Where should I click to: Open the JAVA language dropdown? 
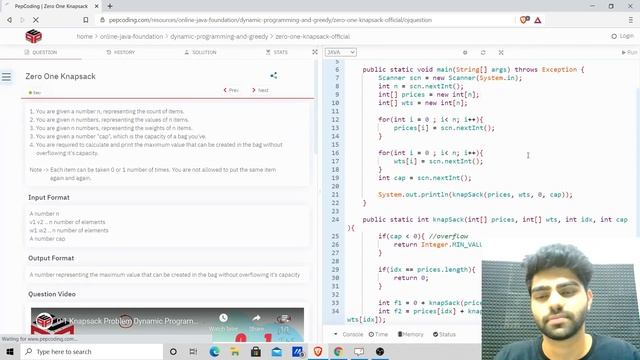tap(340, 52)
